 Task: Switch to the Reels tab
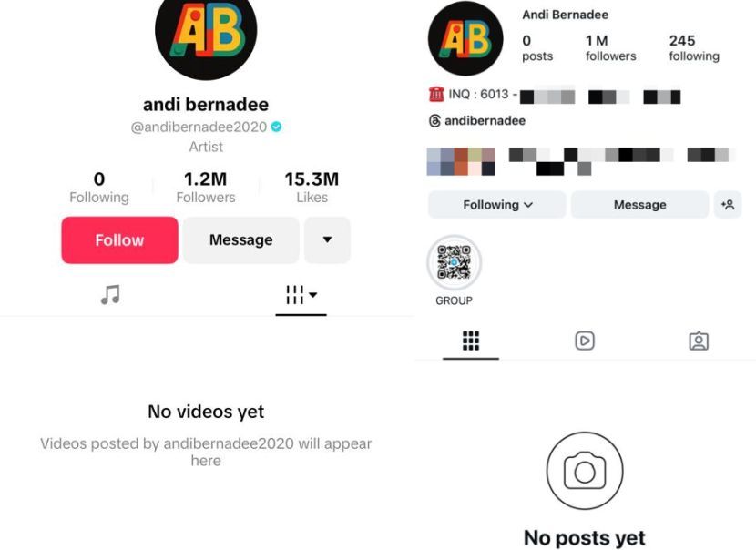coord(585,341)
